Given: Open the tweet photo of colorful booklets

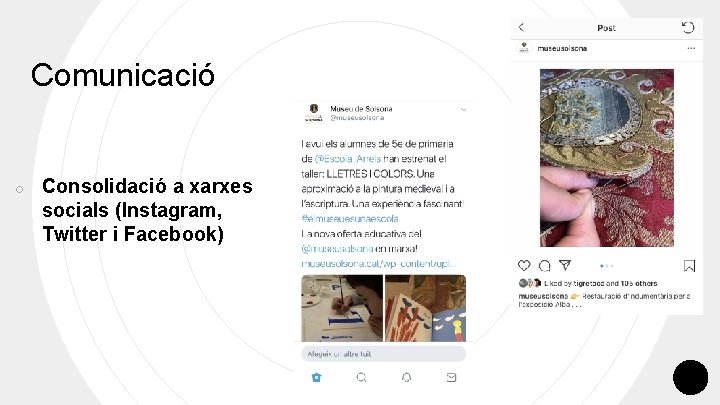Looking at the screenshot, I should coord(425,308).
